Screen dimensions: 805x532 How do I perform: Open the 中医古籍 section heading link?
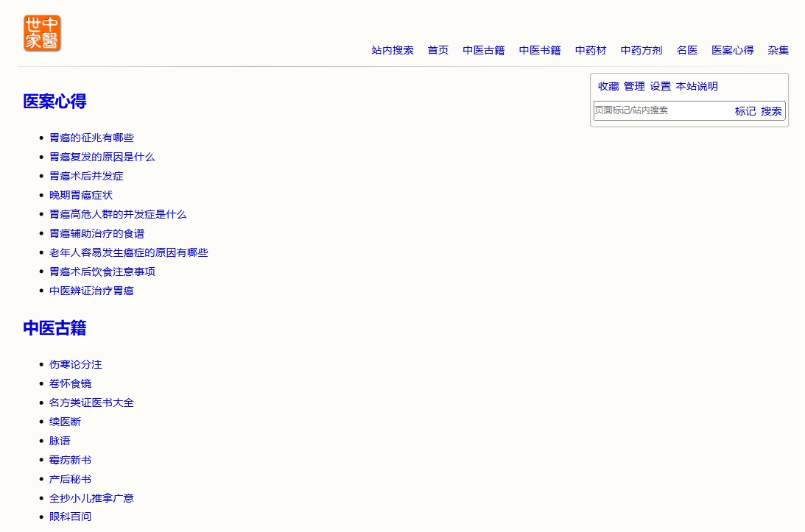[55, 328]
